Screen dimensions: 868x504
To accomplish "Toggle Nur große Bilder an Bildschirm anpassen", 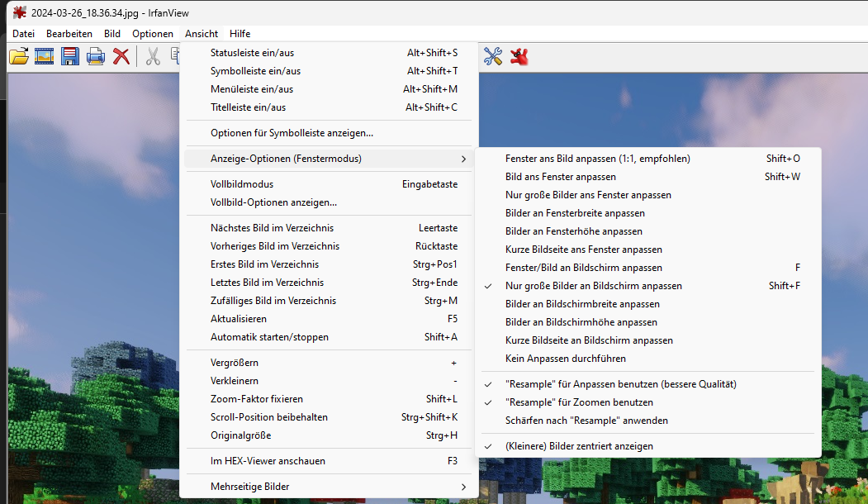I will tap(647, 286).
